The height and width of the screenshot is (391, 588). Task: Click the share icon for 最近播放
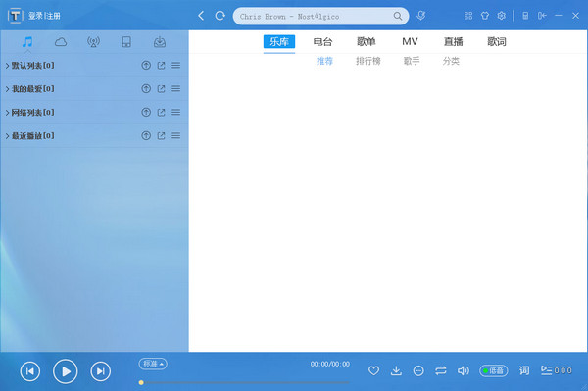coord(162,135)
